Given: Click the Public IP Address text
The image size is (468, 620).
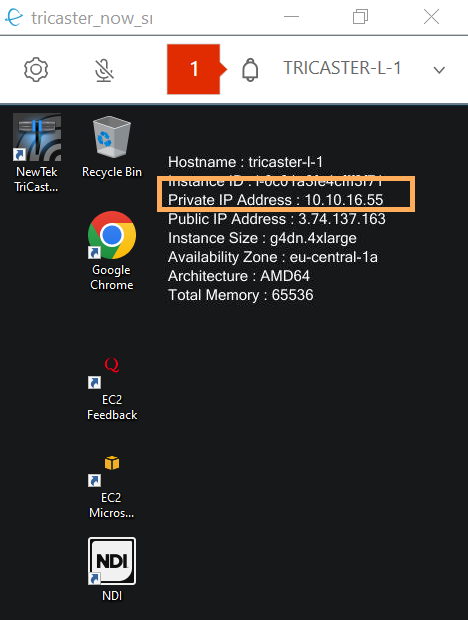Looking at the screenshot, I should [x=276, y=219].
